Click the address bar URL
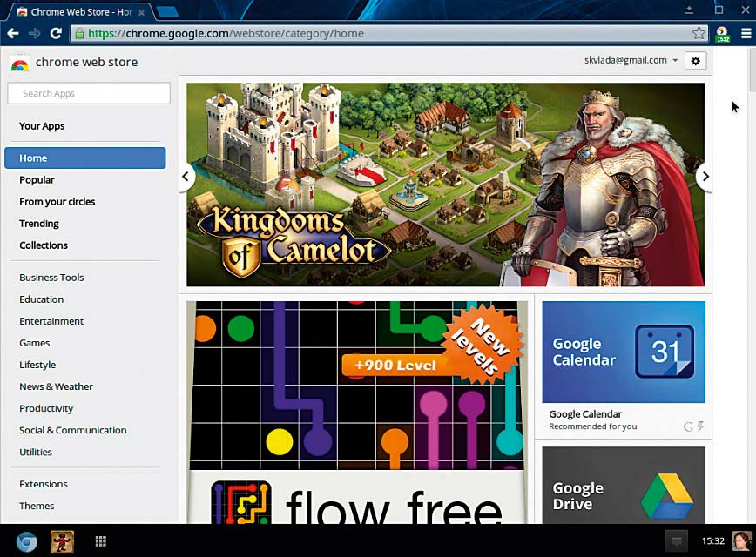The height and width of the screenshot is (557, 756). click(226, 33)
